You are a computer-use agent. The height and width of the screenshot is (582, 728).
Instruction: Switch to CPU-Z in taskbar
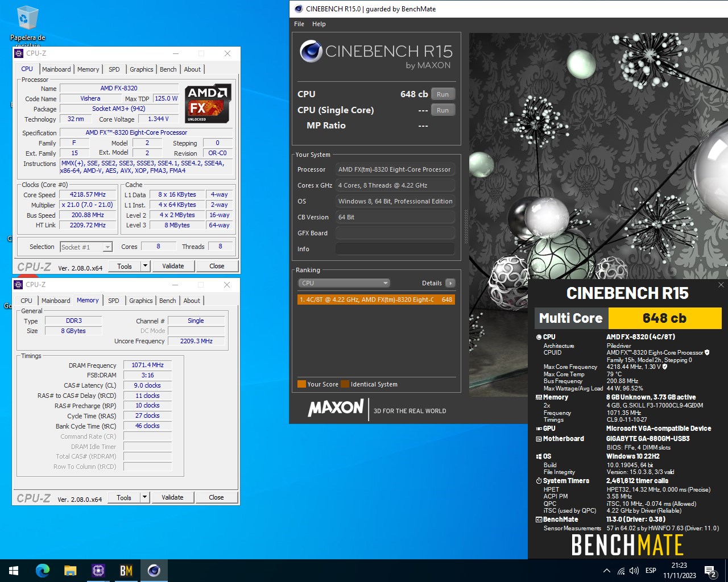tap(98, 571)
